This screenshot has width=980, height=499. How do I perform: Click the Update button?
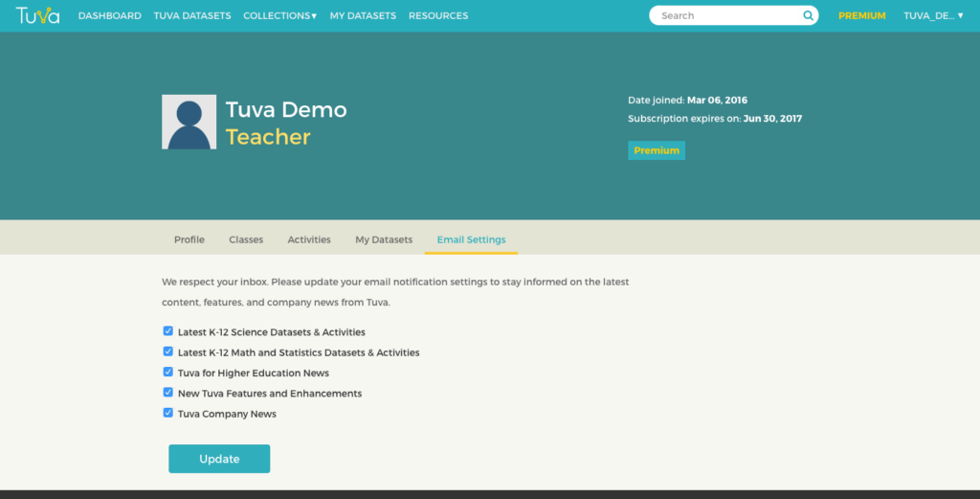219,459
